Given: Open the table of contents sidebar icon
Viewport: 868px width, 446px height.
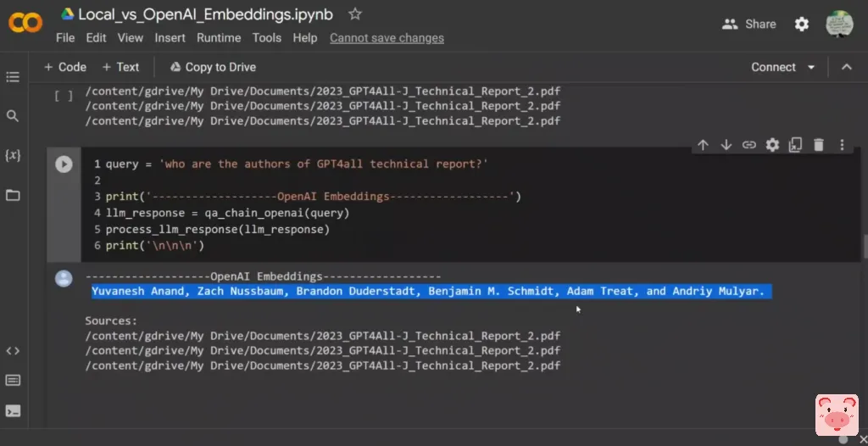Looking at the screenshot, I should click(x=13, y=77).
